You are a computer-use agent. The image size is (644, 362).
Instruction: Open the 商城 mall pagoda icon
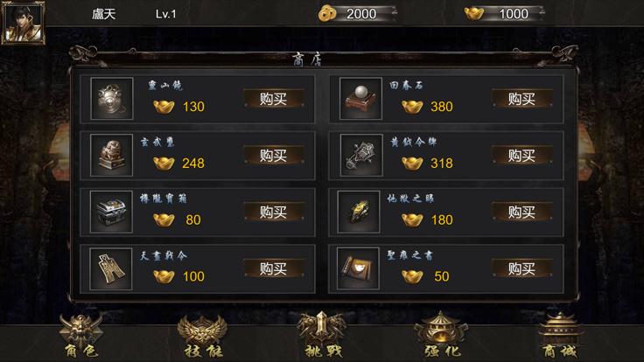[x=560, y=335]
